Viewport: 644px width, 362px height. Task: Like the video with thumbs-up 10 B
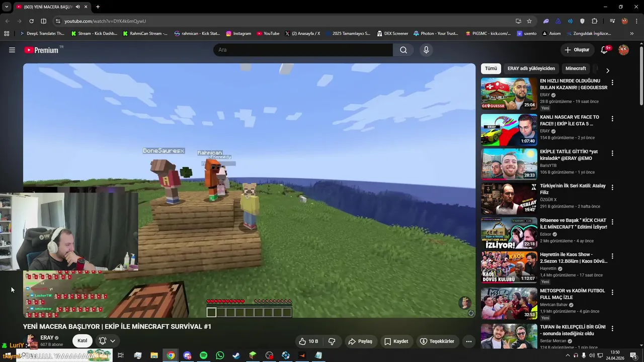(x=308, y=341)
